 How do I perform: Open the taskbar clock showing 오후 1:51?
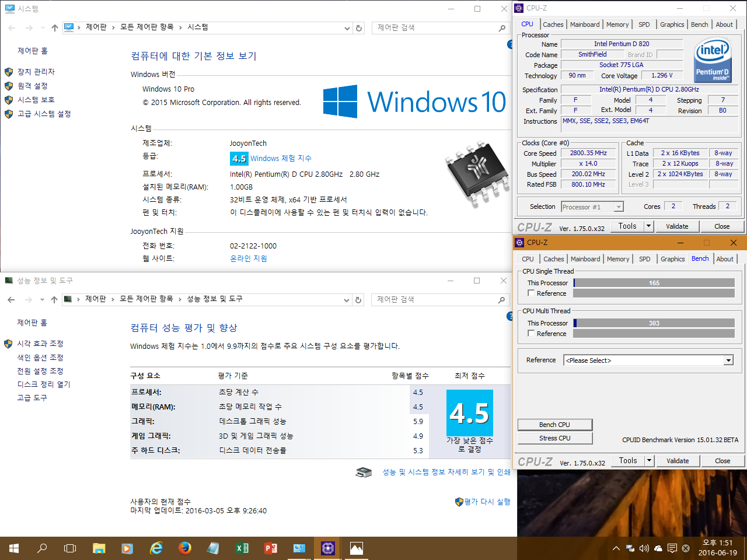pos(718,548)
